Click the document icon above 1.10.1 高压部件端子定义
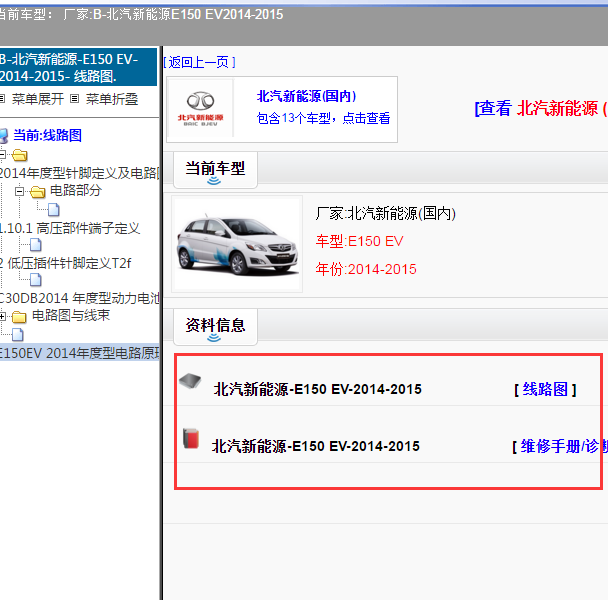608x600 pixels. coord(54,210)
